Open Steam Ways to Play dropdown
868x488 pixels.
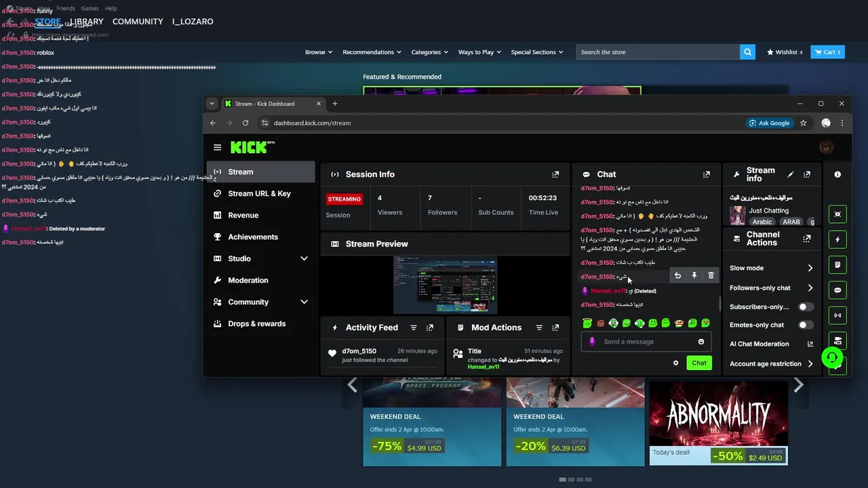tap(479, 52)
